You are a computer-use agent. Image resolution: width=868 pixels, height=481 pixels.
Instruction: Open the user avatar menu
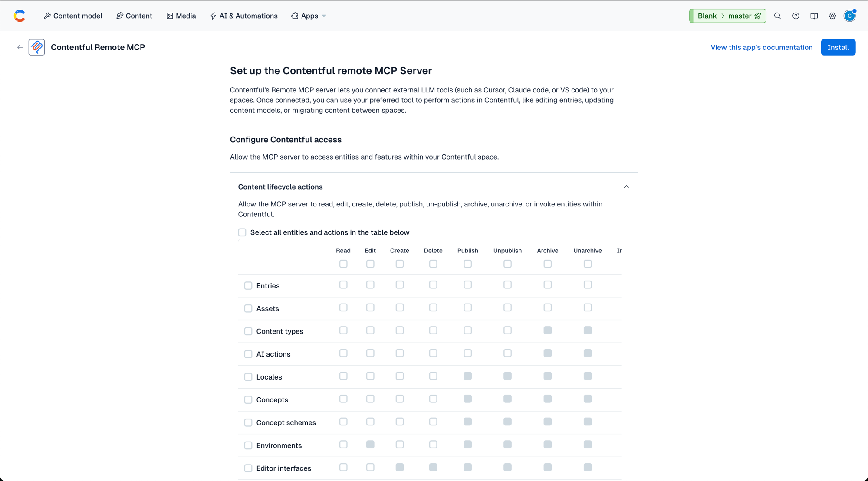pos(849,16)
